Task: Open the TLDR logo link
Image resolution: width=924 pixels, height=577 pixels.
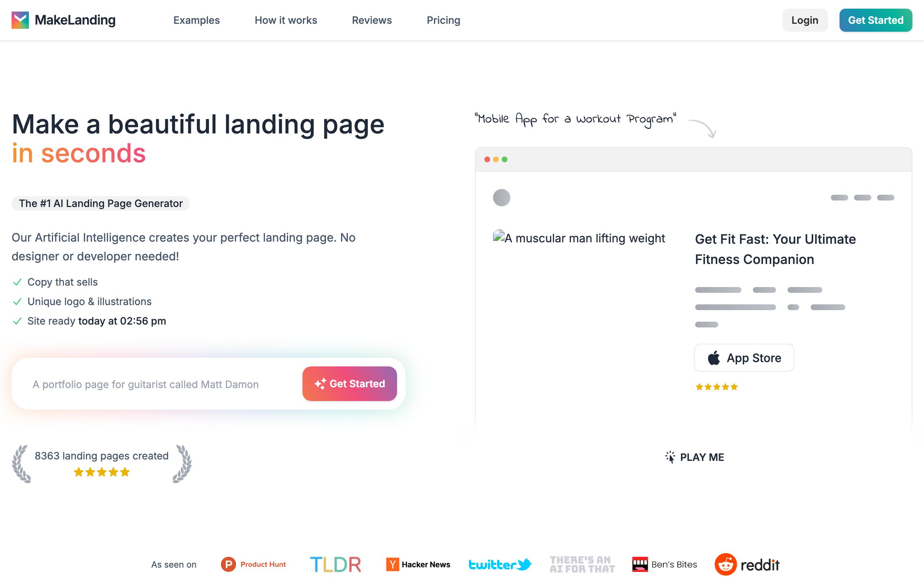Action: point(335,564)
